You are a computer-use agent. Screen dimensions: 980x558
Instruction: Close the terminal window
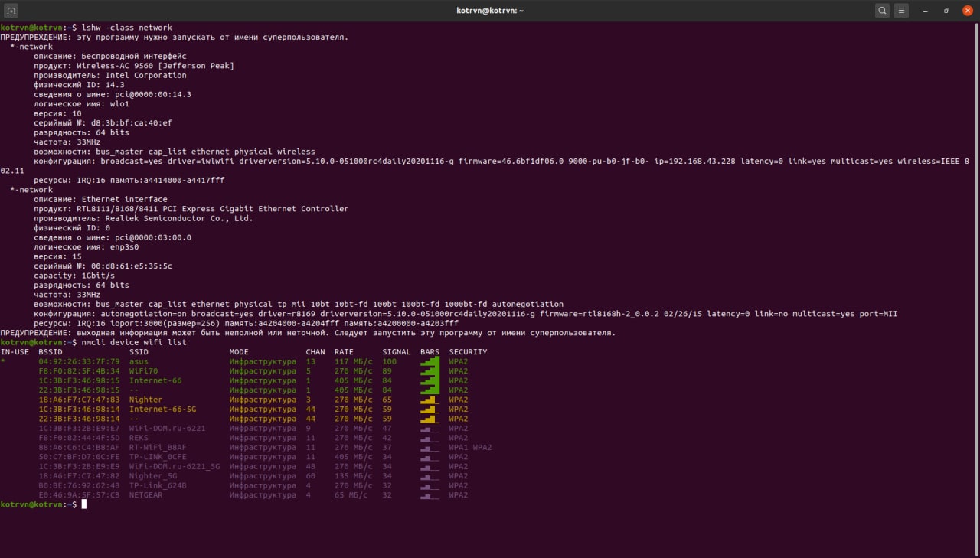point(967,11)
